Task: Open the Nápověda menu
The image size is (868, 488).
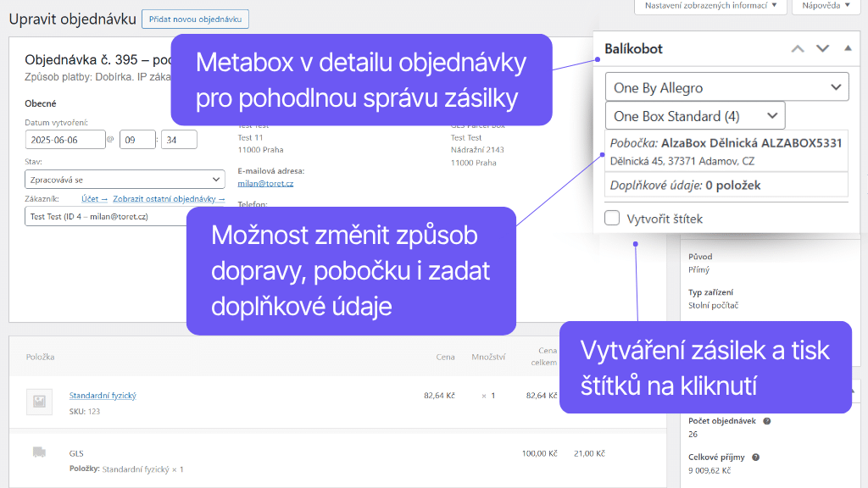Action: coord(824,7)
